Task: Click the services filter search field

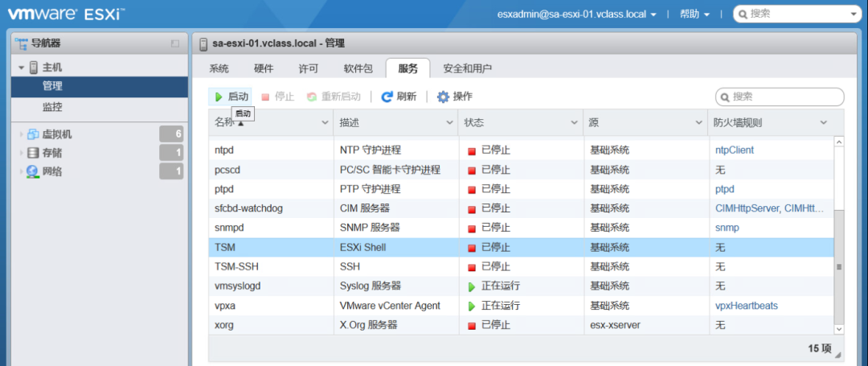Action: [x=780, y=97]
